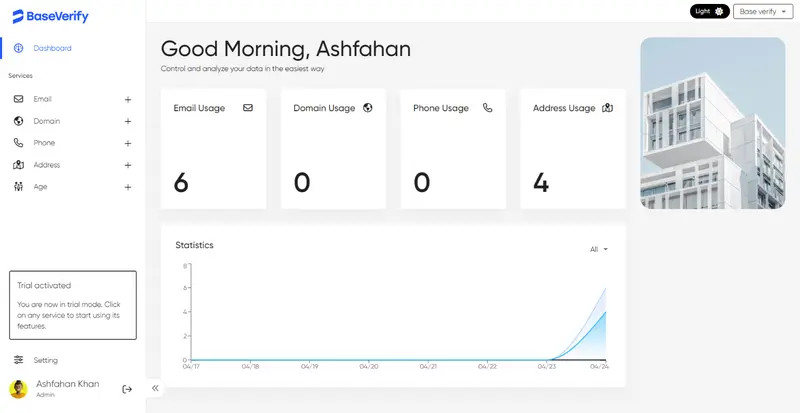This screenshot has height=413, width=800.
Task: Click the Ashfahan Khan profile avatar
Action: [x=18, y=389]
